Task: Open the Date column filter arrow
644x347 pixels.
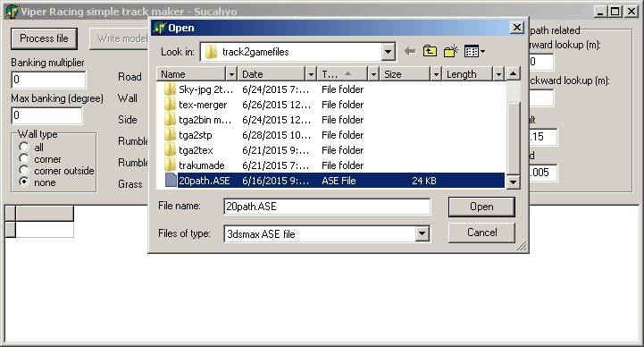Action: 311,74
